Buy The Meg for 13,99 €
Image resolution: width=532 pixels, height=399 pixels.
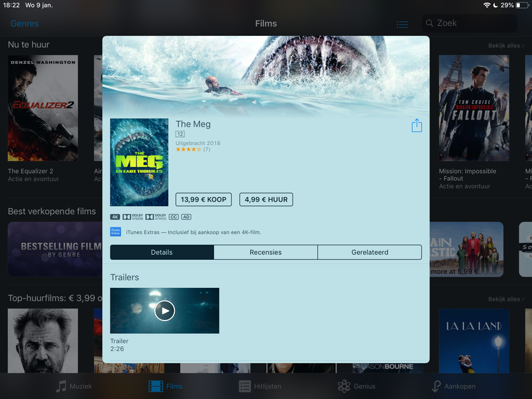(203, 199)
